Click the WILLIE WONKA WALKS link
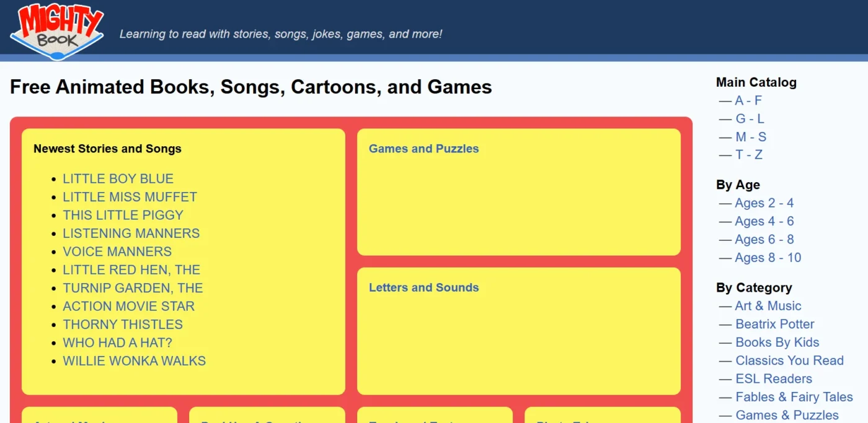 tap(134, 361)
